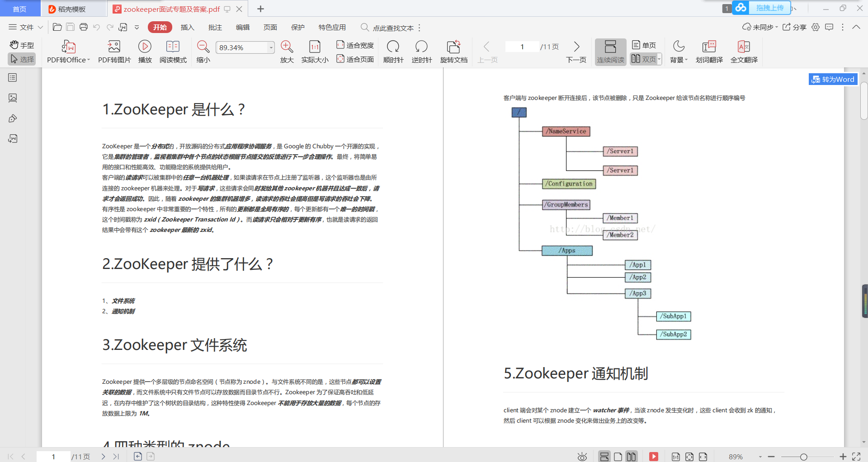868x462 pixels.
Task: Go to first page in status bar
Action: click(11, 457)
